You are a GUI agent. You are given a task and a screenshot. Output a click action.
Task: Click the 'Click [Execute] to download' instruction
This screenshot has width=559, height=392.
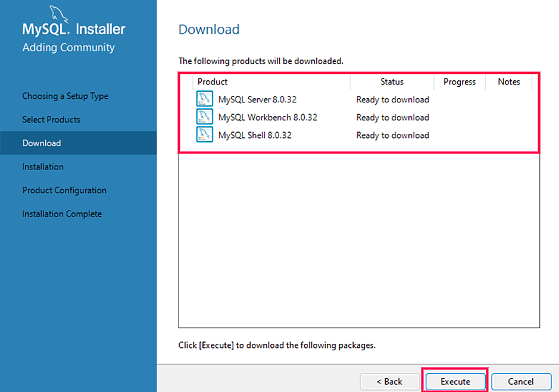tap(277, 345)
